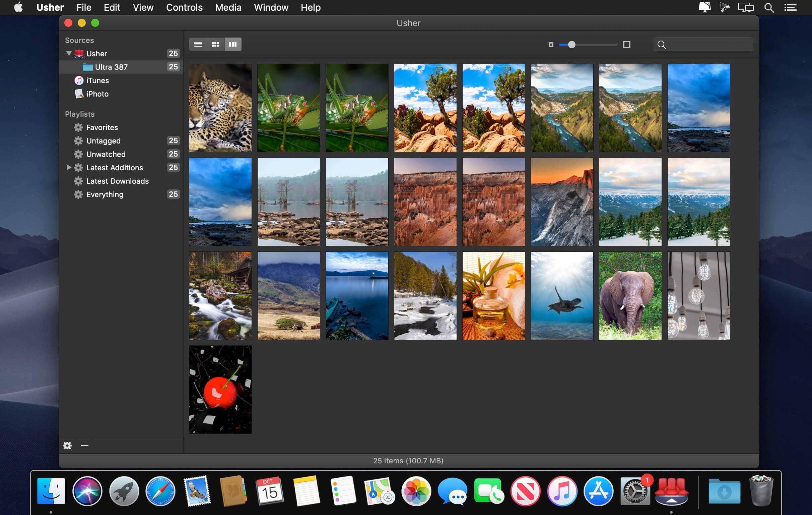Open the Favorites smart playlist
The width and height of the screenshot is (812, 515).
pos(102,127)
